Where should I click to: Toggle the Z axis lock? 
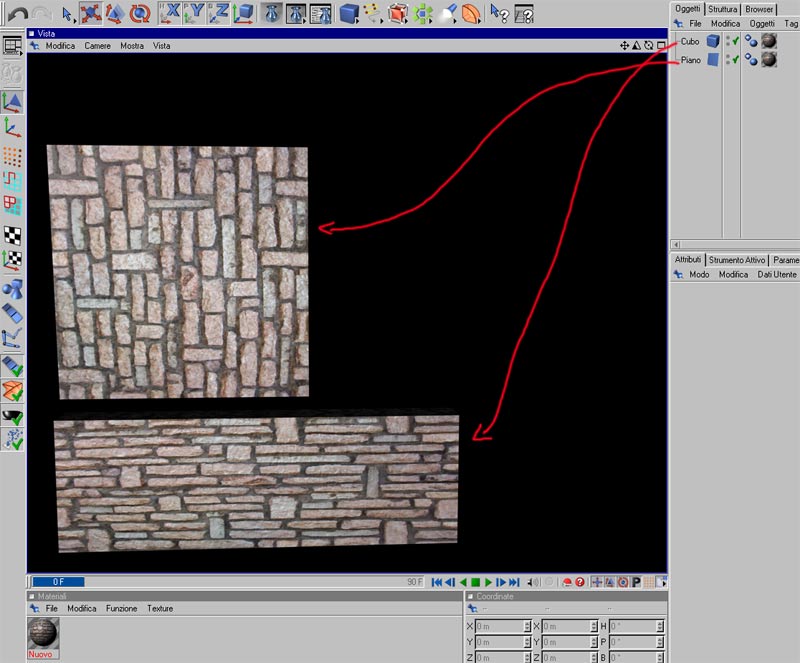(x=218, y=14)
